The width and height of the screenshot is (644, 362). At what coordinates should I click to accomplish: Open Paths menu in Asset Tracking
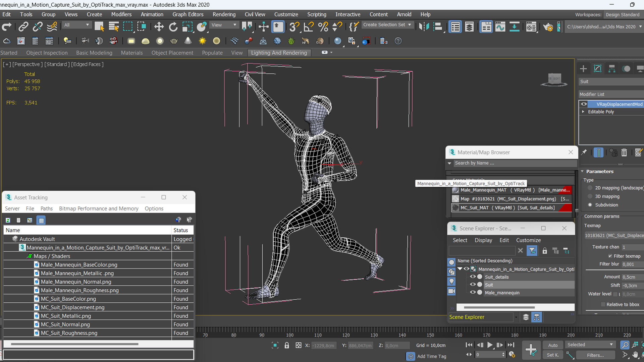coord(47,208)
